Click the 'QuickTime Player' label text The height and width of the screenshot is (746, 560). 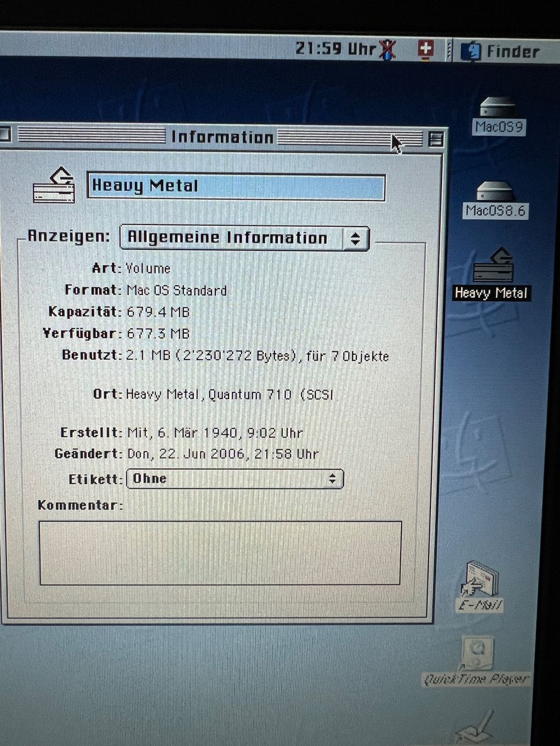click(x=477, y=679)
